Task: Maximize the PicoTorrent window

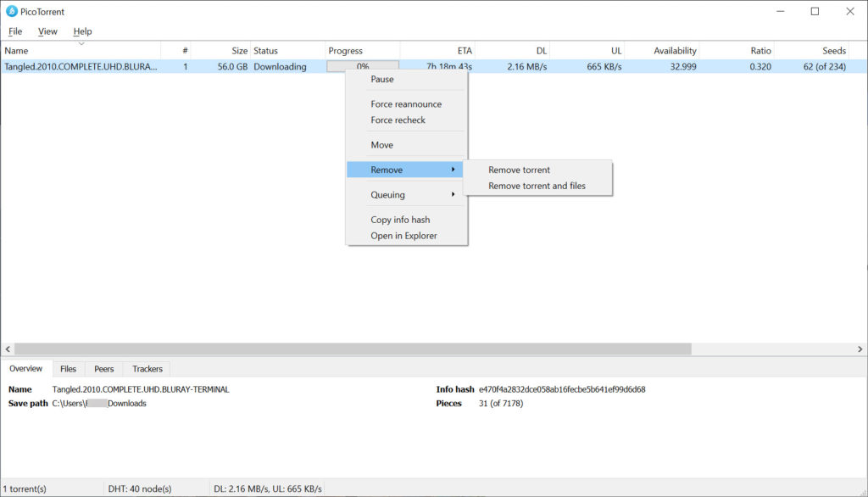Action: click(815, 11)
